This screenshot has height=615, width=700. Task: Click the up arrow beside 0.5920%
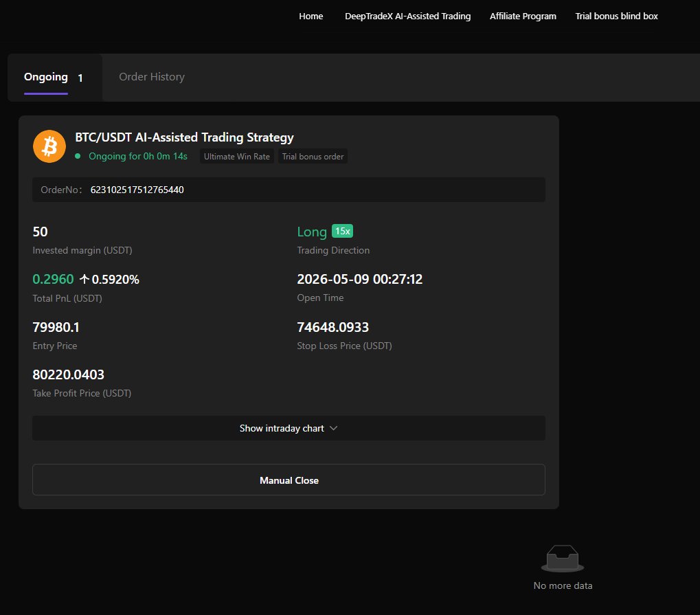click(84, 280)
